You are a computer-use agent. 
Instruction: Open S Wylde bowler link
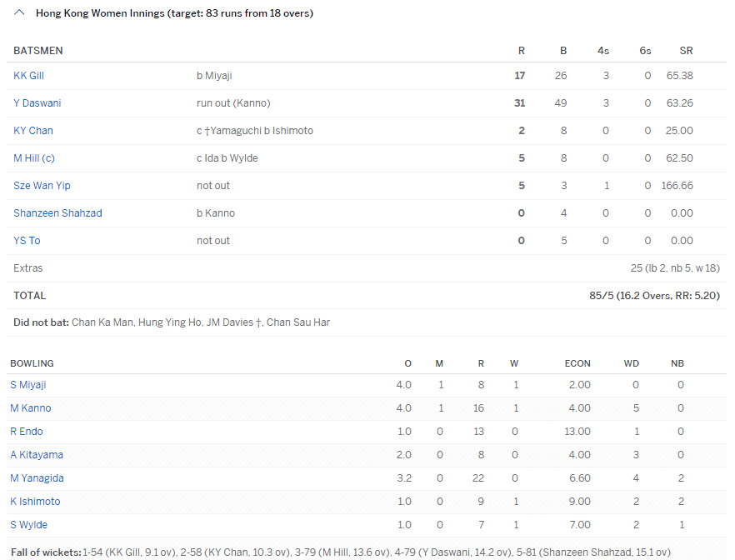28,525
